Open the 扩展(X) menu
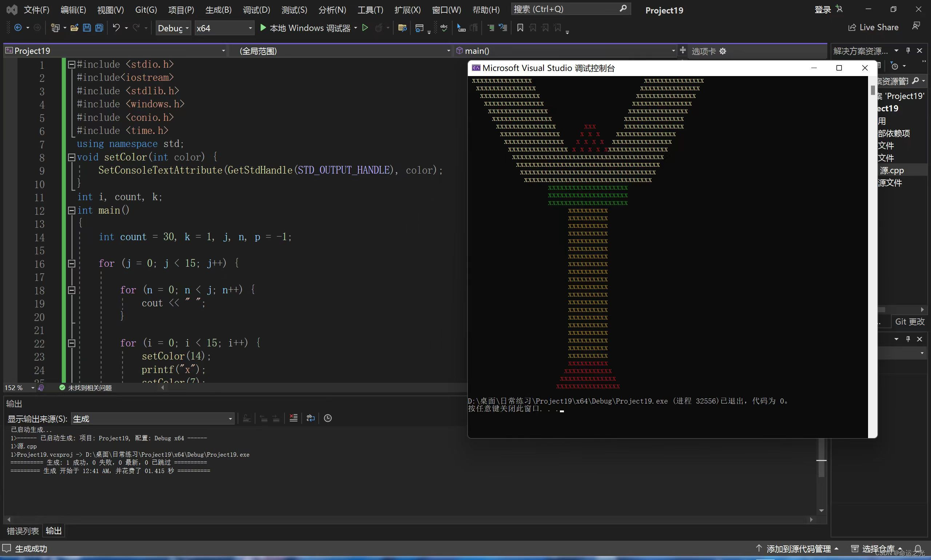Image resolution: width=931 pixels, height=560 pixels. pyautogui.click(x=407, y=10)
